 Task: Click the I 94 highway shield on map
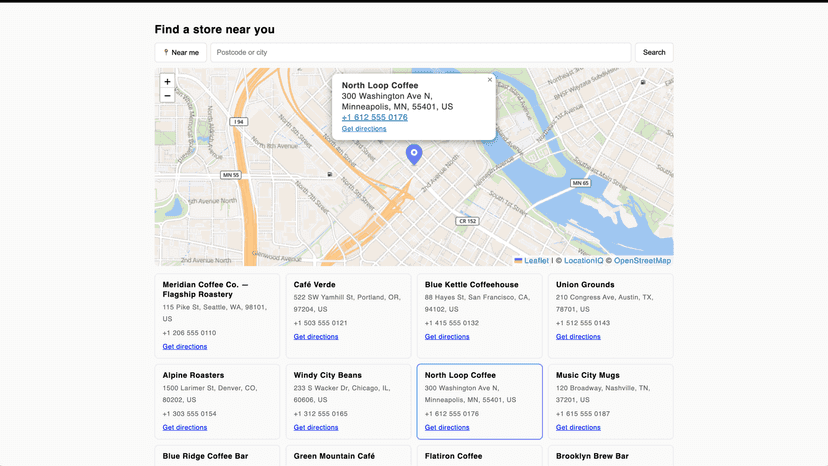[239, 122]
